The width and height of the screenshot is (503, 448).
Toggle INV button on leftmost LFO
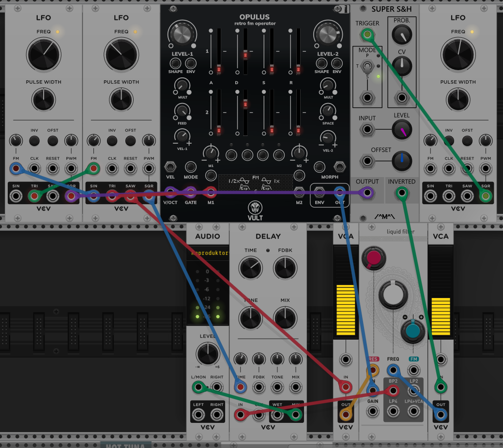[x=34, y=141]
